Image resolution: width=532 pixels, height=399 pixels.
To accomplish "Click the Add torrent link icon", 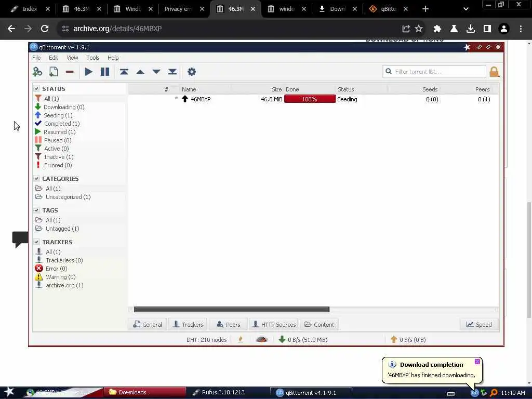I will (37, 72).
